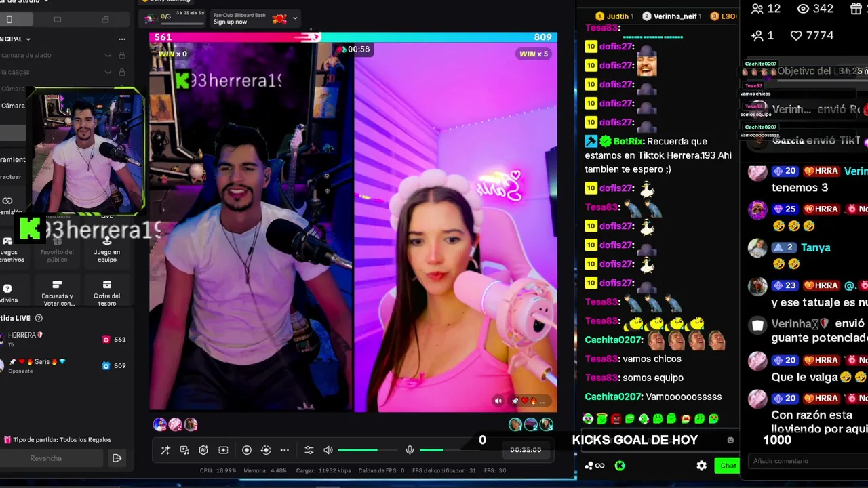This screenshot has width=868, height=488.
Task: Open the AI tools hexagon icon
Action: pos(203,450)
